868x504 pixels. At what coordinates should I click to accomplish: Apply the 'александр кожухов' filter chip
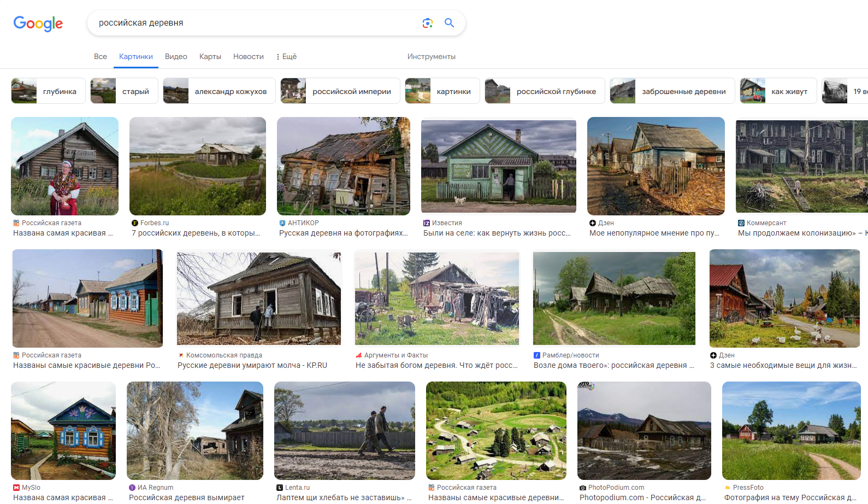pyautogui.click(x=220, y=91)
